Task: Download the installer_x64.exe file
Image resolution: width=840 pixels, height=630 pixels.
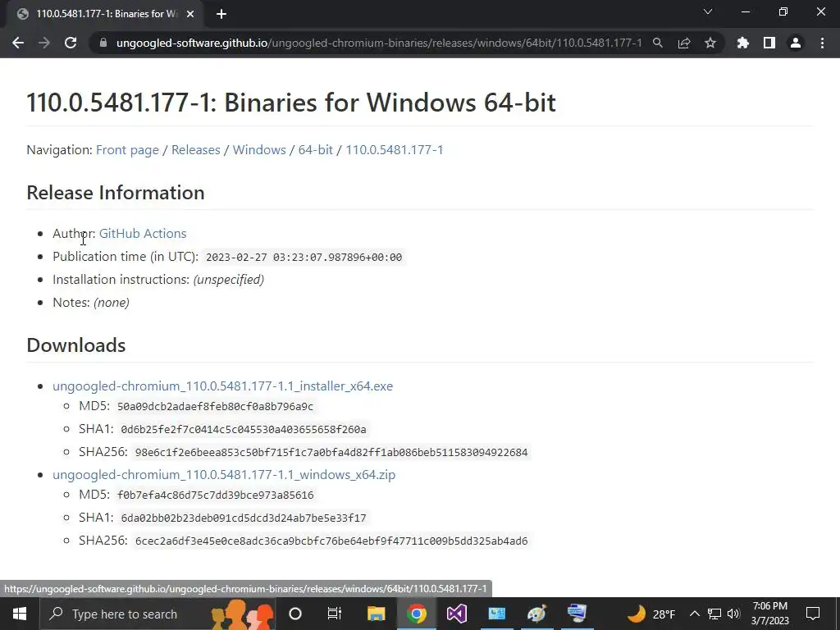Action: point(223,386)
